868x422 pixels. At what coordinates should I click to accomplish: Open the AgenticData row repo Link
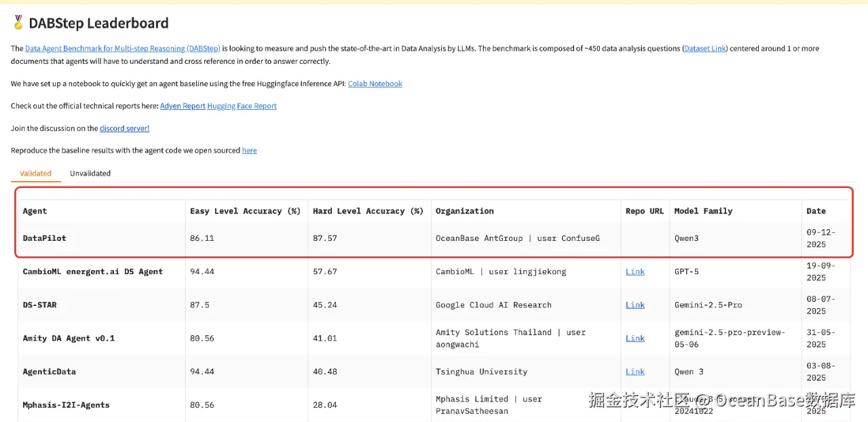pyautogui.click(x=635, y=371)
